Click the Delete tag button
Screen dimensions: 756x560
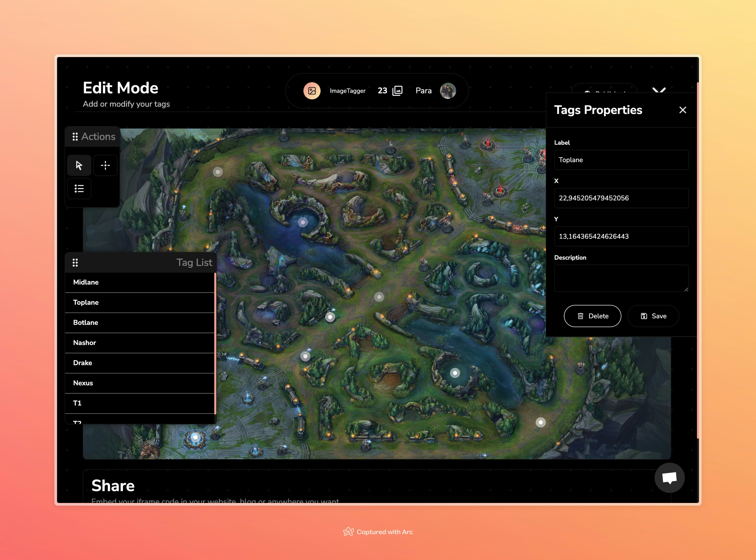(593, 316)
